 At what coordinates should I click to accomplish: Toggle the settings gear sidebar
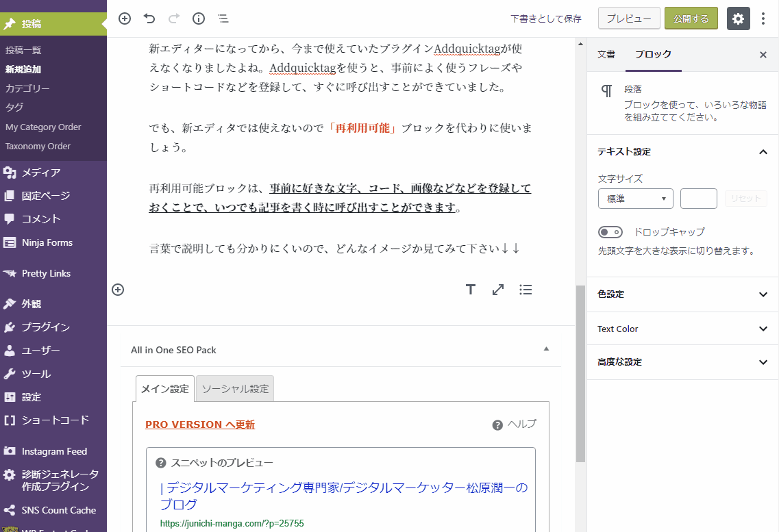(738, 18)
